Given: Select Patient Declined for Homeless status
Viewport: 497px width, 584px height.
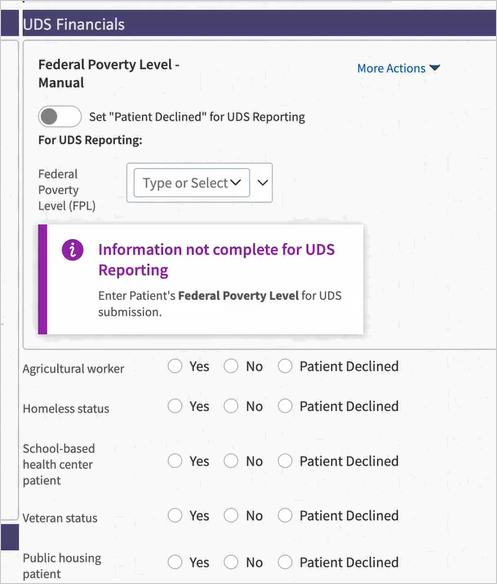Looking at the screenshot, I should [285, 406].
